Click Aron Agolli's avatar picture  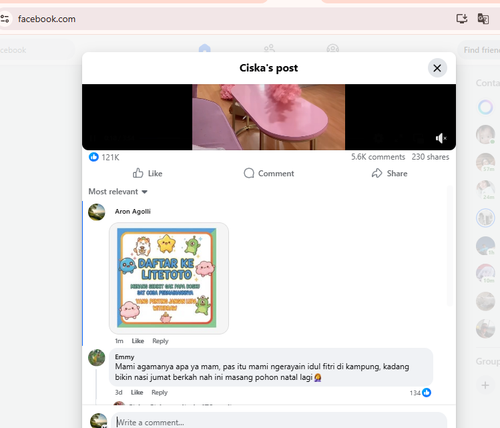[97, 212]
